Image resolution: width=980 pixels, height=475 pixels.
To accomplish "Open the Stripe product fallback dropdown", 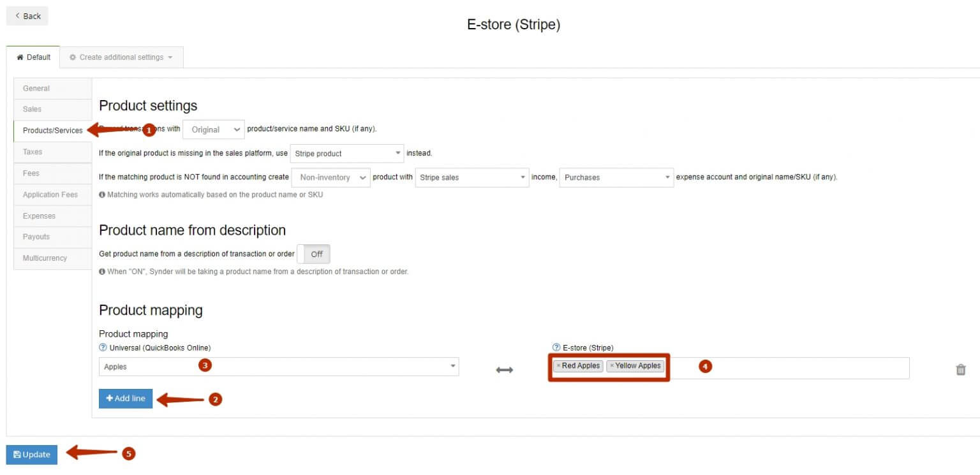I will pos(346,153).
